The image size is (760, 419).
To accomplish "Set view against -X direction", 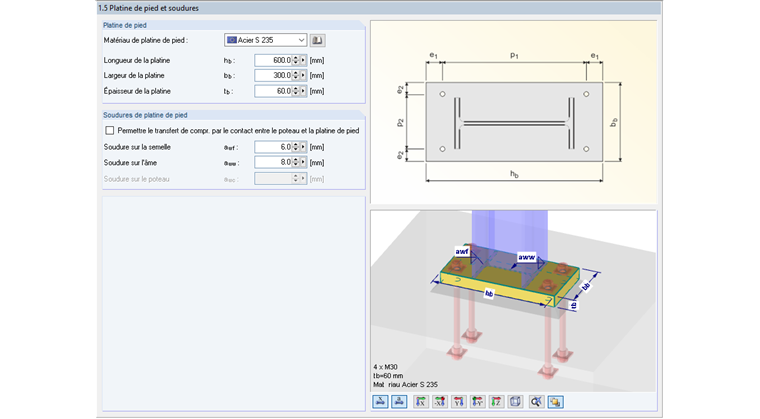I will (x=440, y=402).
